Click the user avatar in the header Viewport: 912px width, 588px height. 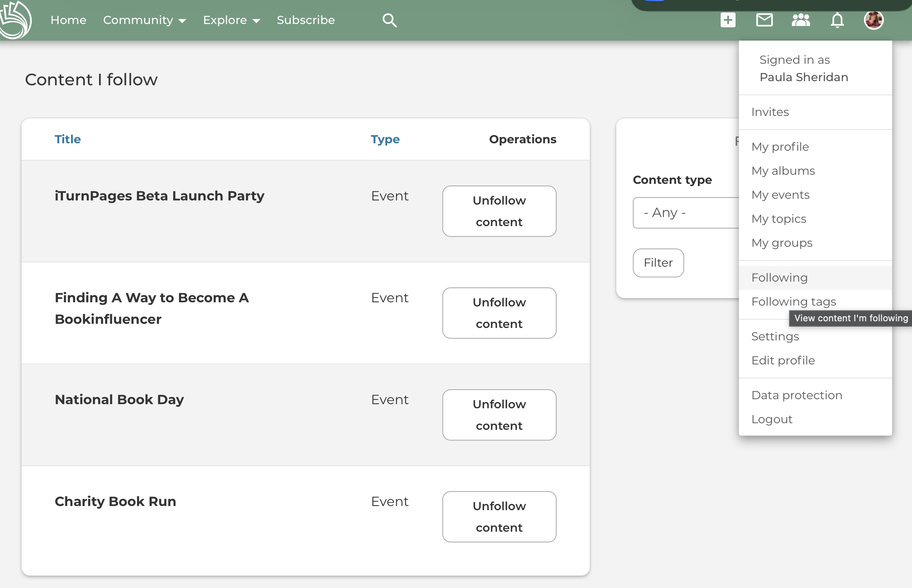point(873,20)
